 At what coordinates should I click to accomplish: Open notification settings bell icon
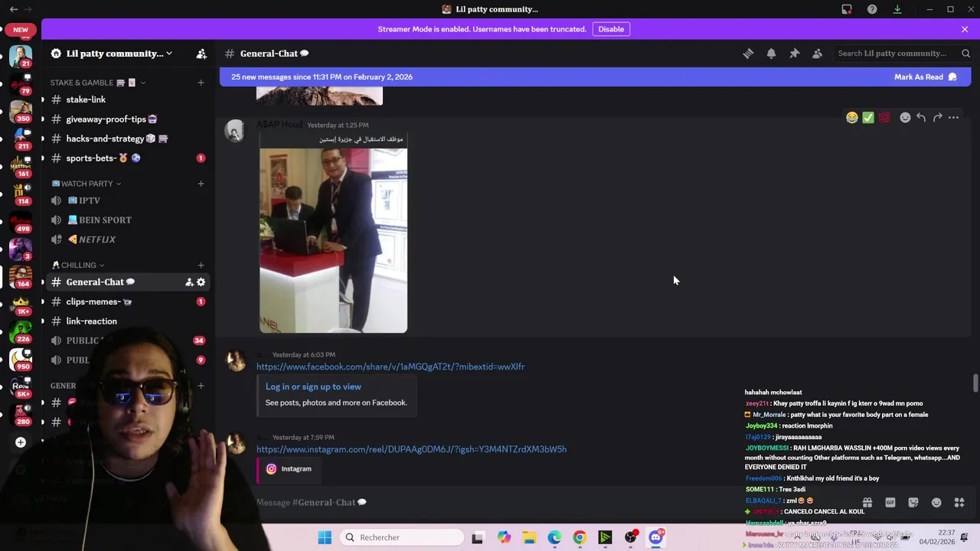pyautogui.click(x=771, y=54)
